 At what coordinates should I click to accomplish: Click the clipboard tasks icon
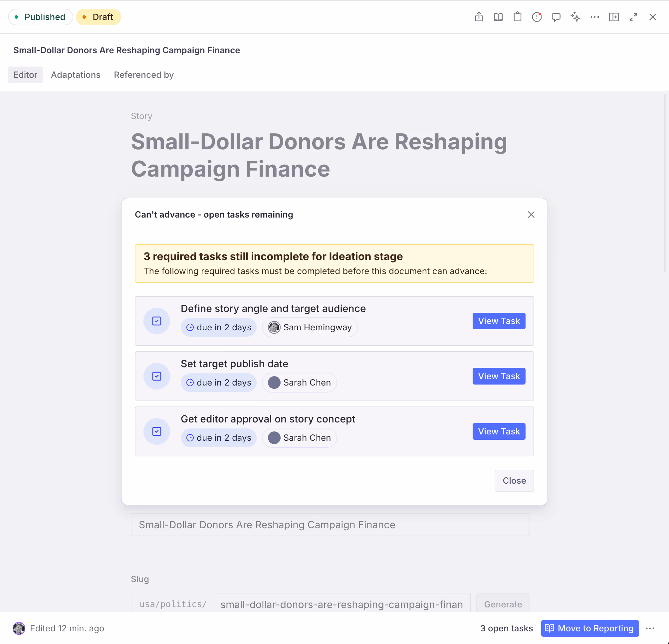click(518, 17)
